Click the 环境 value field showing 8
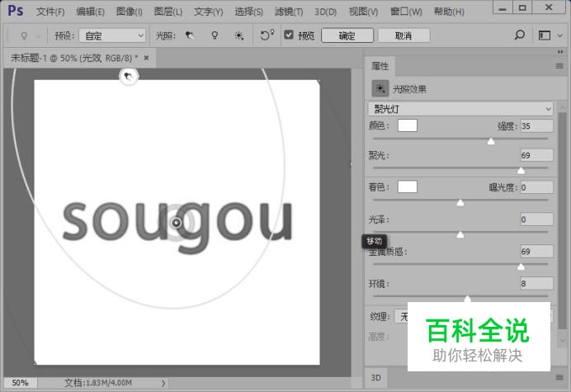Screen dimensions: 571x392 pyautogui.click(x=537, y=283)
